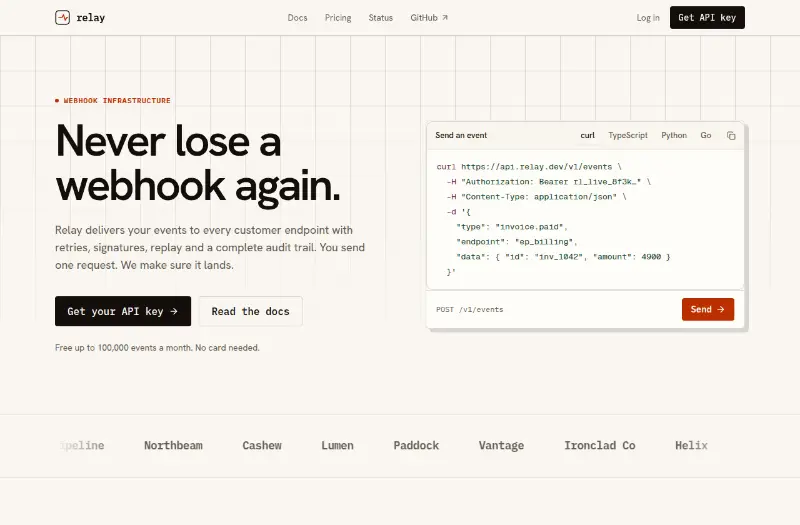Click the Northbeam customer logo
Viewport: 800px width, 525px height.
coord(173,445)
